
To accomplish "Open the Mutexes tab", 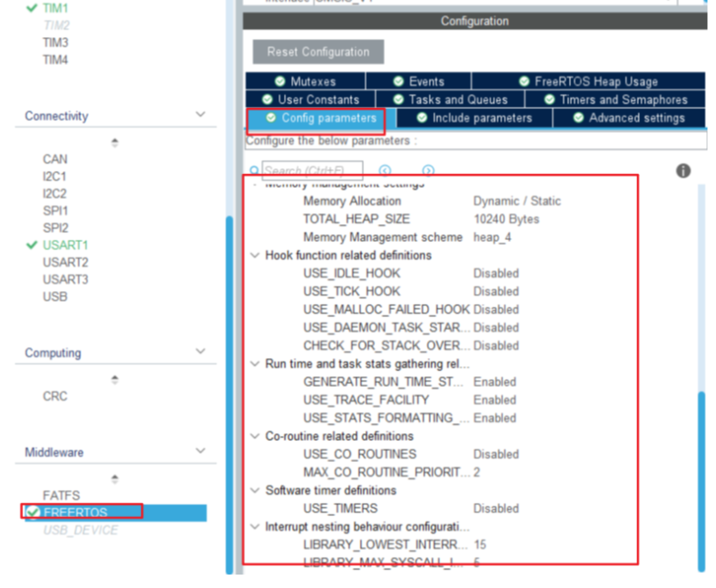I will coord(306,81).
